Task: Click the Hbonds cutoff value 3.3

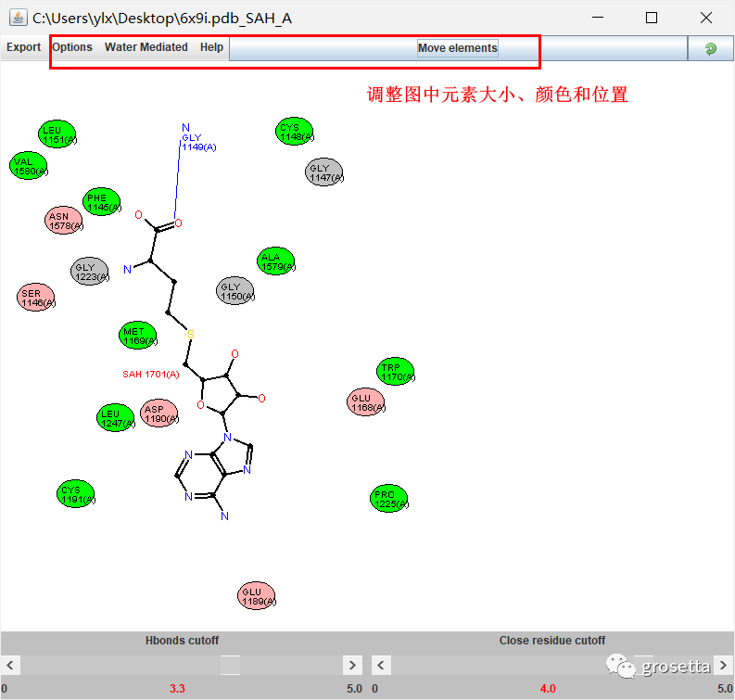Action: tap(177, 689)
